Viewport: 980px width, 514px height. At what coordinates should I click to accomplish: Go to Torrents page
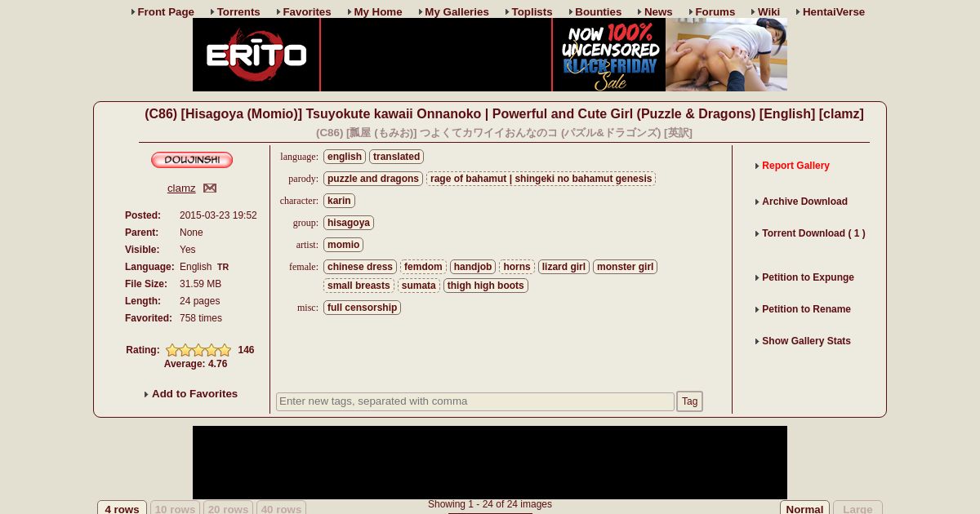coord(238,11)
